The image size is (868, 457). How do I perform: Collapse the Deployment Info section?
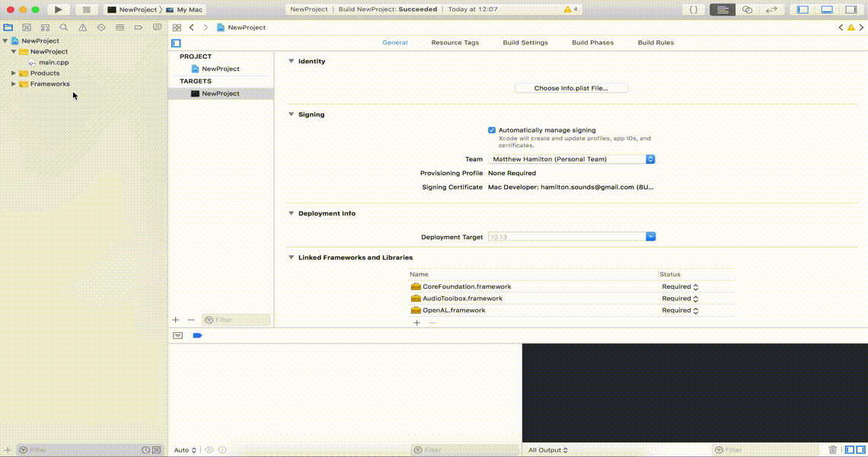291,213
